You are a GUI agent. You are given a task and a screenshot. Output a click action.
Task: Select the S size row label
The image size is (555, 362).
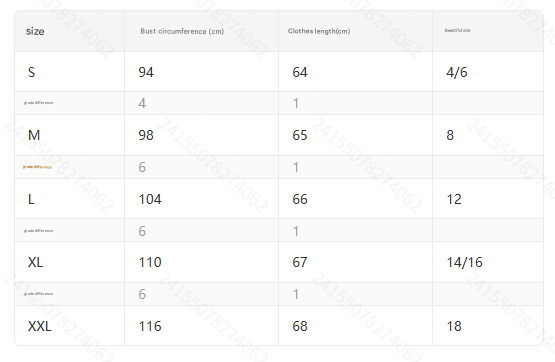coord(32,73)
